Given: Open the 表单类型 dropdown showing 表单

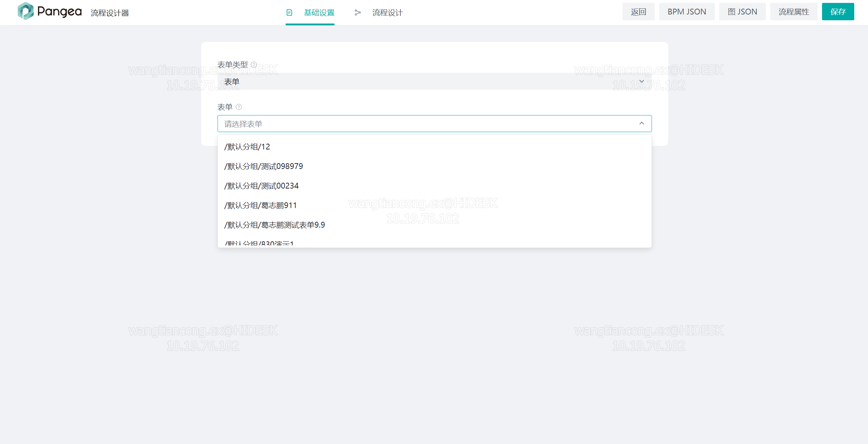Looking at the screenshot, I should 434,81.
